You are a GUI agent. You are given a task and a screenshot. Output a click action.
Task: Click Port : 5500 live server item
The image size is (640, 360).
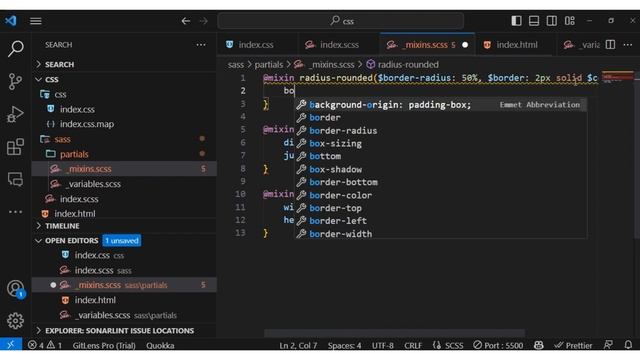click(498, 345)
